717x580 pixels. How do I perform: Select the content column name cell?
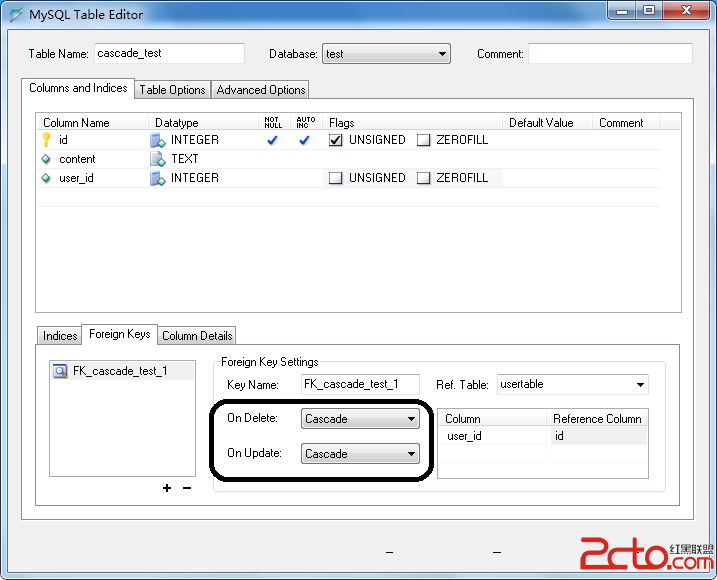pyautogui.click(x=77, y=159)
